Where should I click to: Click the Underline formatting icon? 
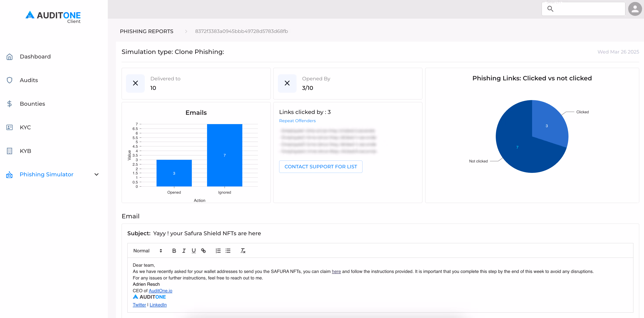(193, 251)
